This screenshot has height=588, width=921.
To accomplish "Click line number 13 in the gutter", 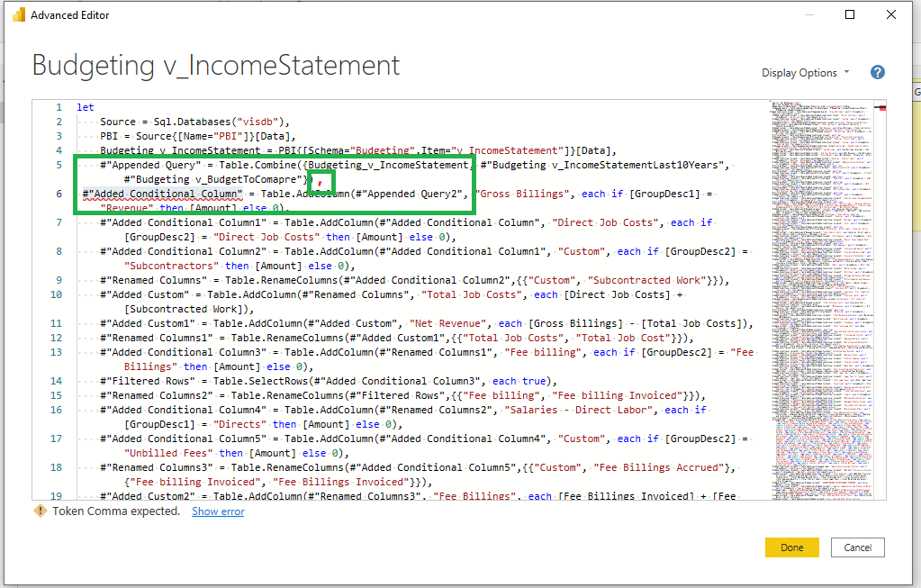I will (x=57, y=352).
